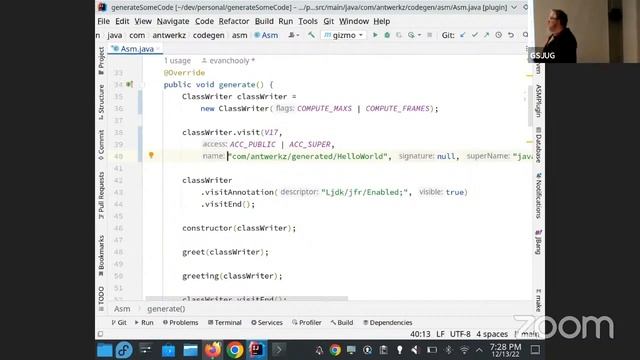Open the Services tool window
The image size is (640, 360).
click(267, 322)
